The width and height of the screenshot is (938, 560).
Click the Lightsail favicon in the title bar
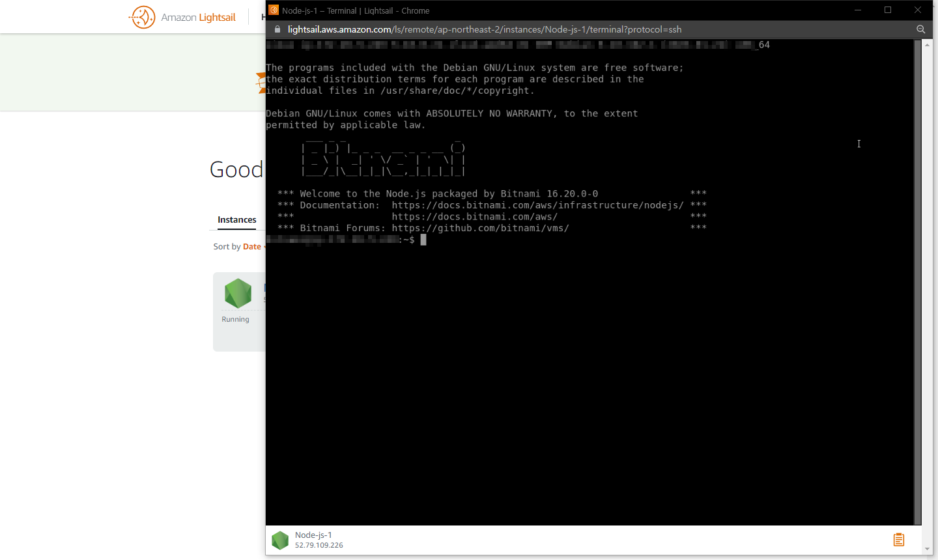tap(274, 10)
